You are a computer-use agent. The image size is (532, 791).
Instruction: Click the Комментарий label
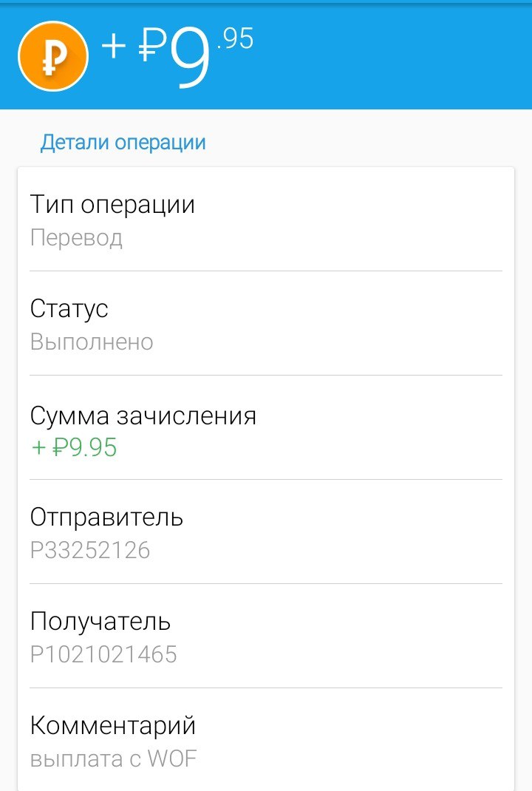(x=113, y=725)
